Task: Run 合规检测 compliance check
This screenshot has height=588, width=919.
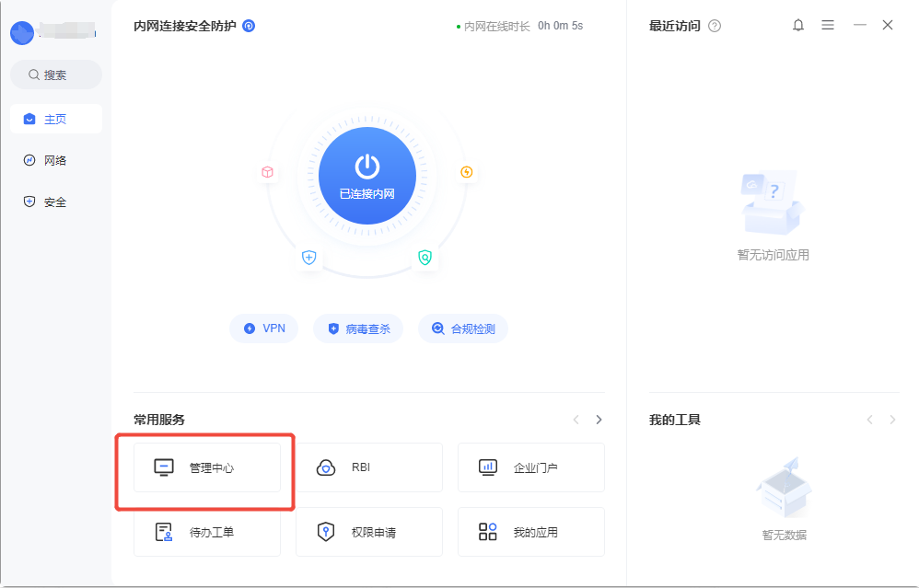Action: 463,329
